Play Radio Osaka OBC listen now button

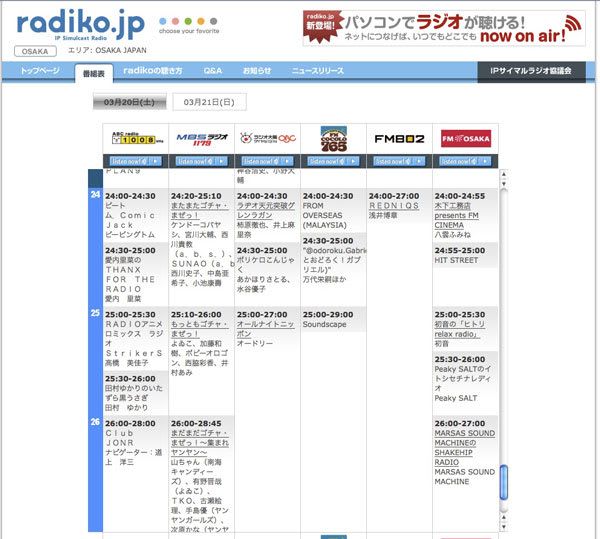click(267, 161)
